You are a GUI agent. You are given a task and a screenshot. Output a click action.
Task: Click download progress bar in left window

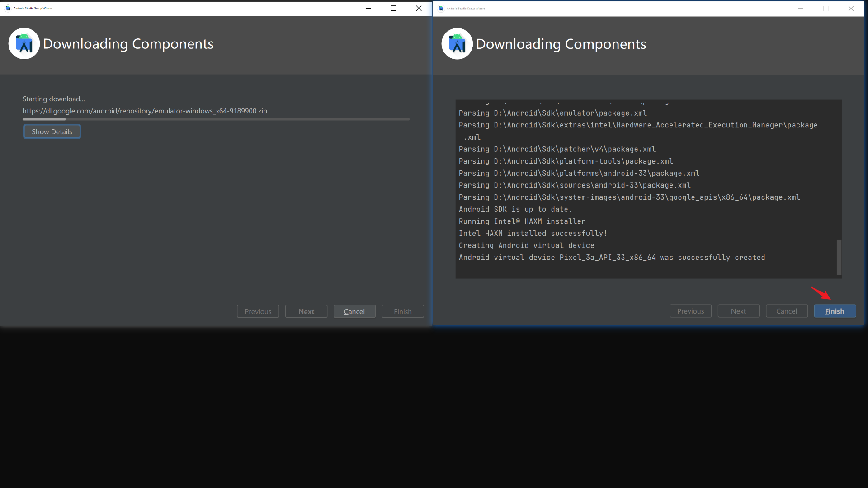point(216,119)
